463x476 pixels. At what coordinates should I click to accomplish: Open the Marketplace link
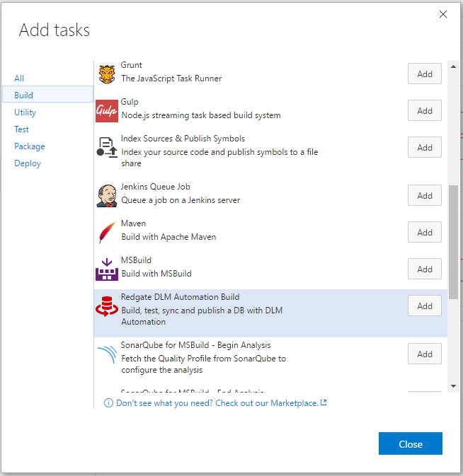(x=217, y=403)
